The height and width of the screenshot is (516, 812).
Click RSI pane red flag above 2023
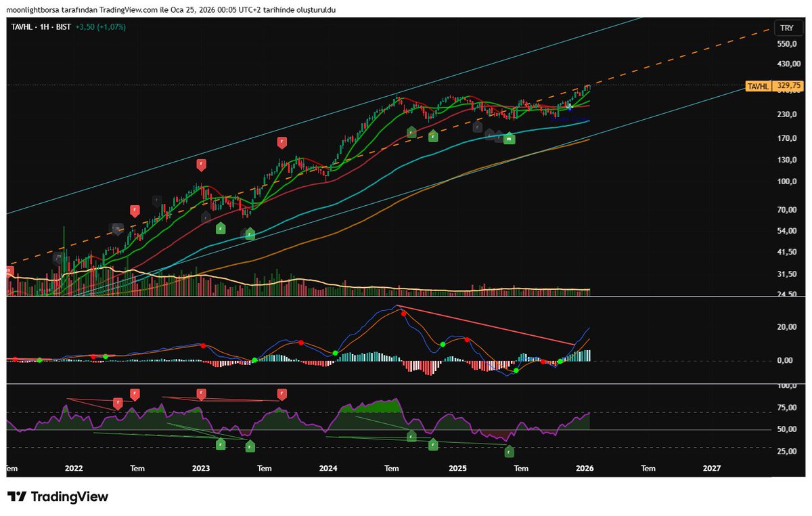click(x=201, y=393)
